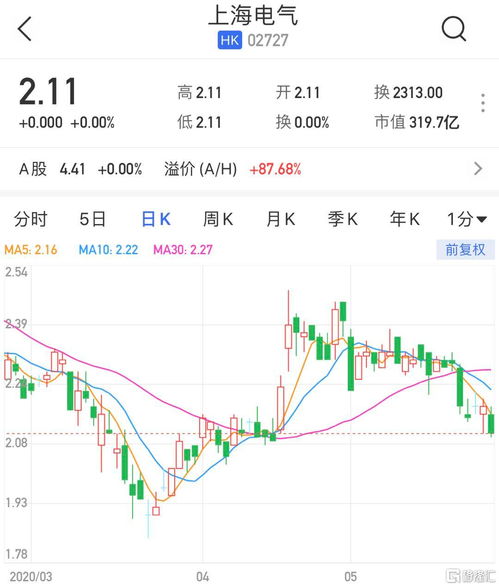The image size is (499, 587).
Task: Open the 1分 interval dropdown
Action: [x=467, y=219]
